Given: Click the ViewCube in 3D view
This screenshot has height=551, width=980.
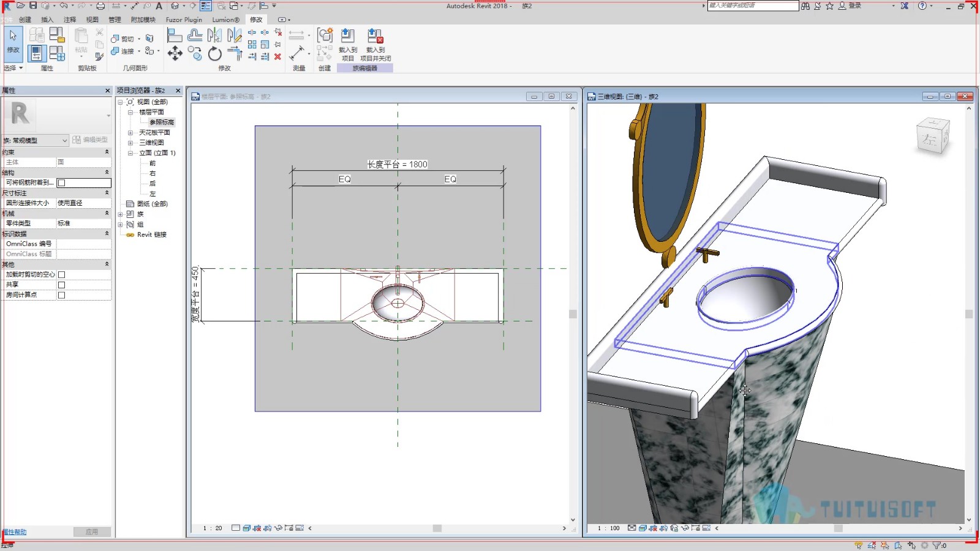Looking at the screenshot, I should (x=933, y=136).
